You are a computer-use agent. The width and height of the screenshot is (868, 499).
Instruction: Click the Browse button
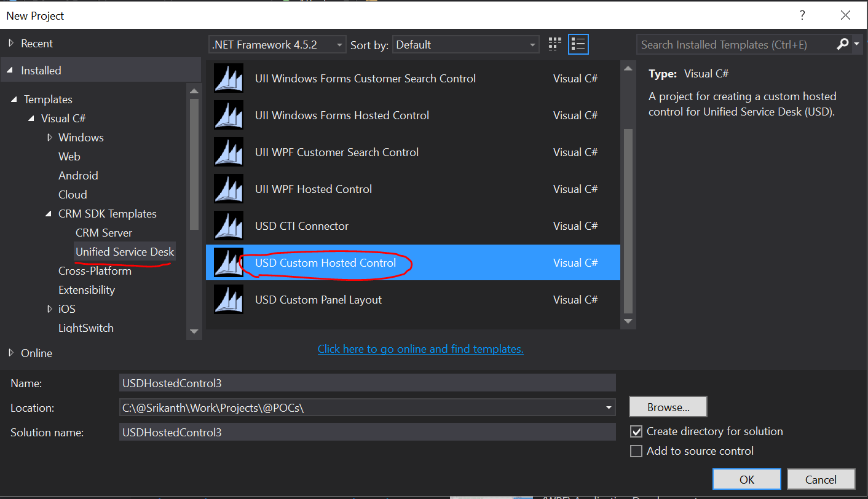click(668, 406)
